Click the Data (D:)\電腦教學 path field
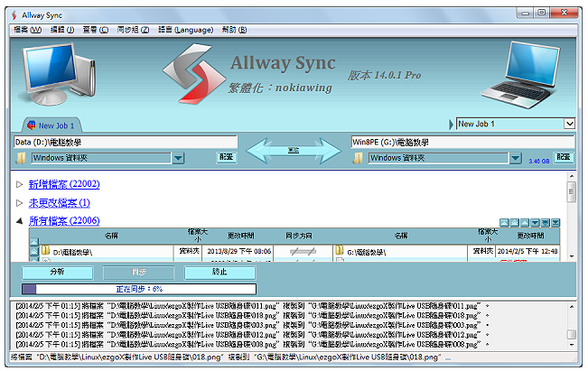The width and height of the screenshot is (588, 371). pyautogui.click(x=126, y=142)
